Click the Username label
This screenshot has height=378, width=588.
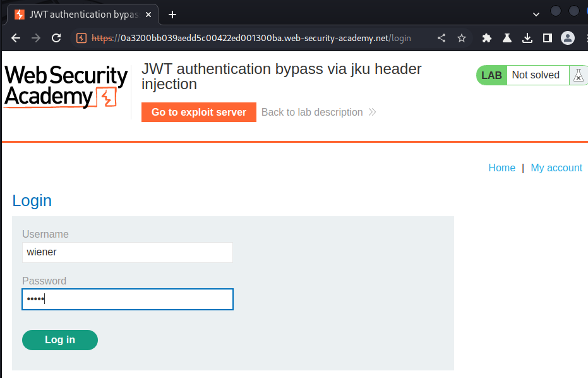(45, 235)
